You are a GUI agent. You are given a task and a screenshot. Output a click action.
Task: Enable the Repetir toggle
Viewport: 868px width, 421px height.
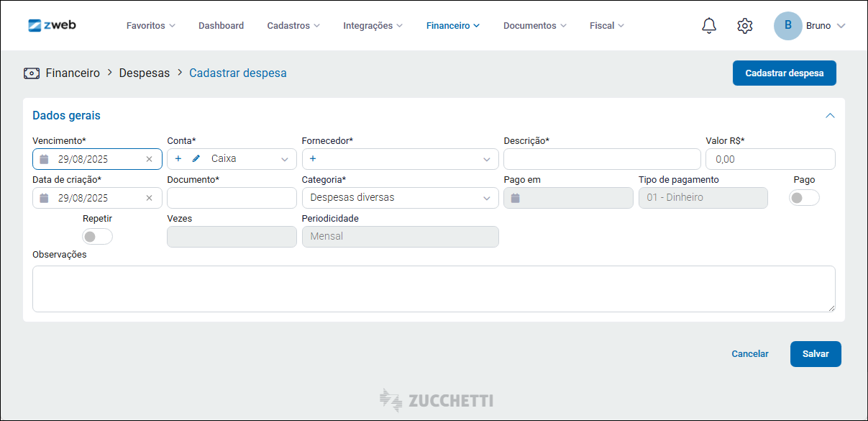click(x=97, y=237)
